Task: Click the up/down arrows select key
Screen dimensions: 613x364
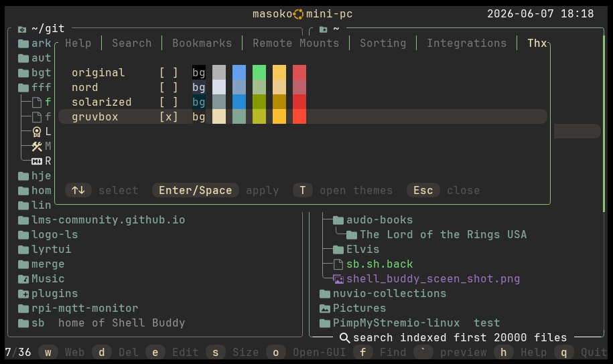Action: [78, 190]
